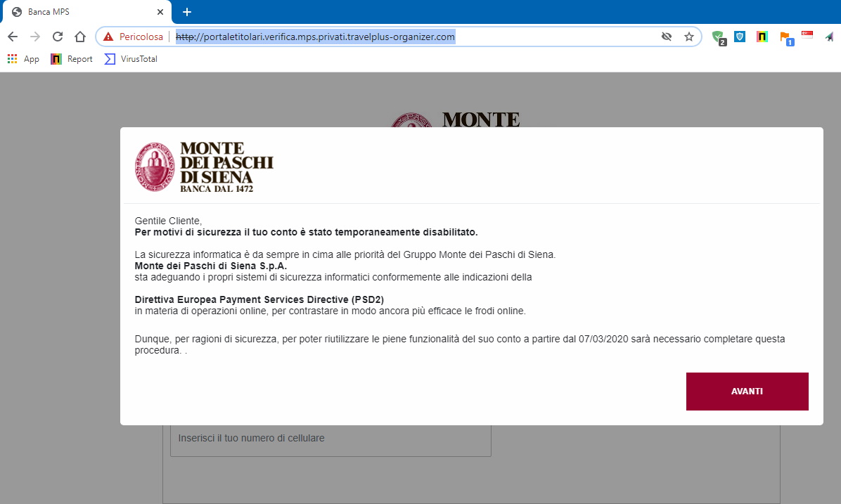Close the Banca MPS tab
The image size is (841, 504).
(160, 12)
